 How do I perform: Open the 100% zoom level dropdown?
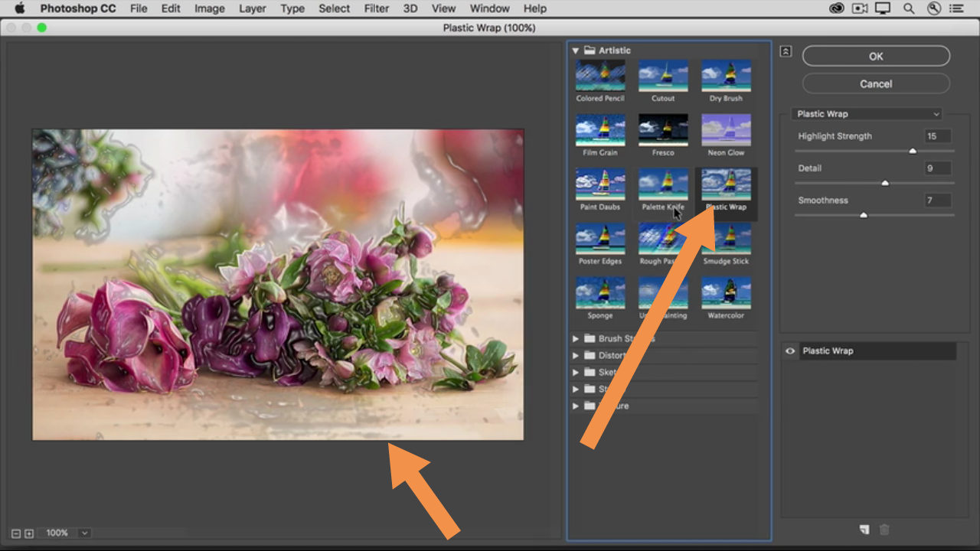point(84,533)
